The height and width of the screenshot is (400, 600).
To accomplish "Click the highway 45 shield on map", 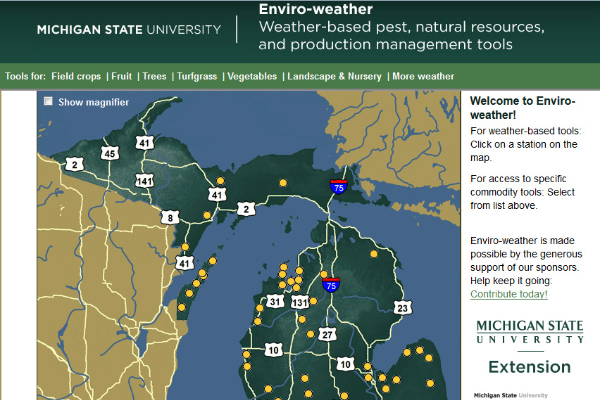I will pos(110,153).
